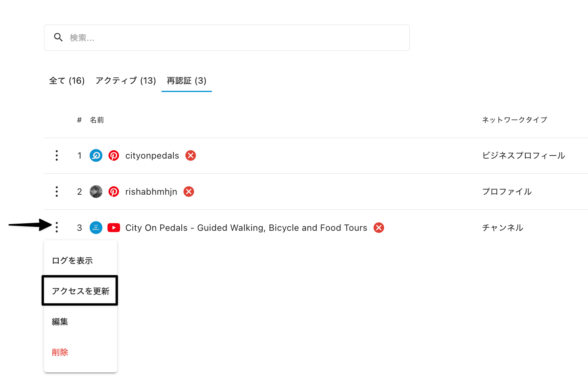Image resolution: width=588 pixels, height=391 pixels.
Task: Switch to the 全て (16) tab
Action: click(x=67, y=81)
